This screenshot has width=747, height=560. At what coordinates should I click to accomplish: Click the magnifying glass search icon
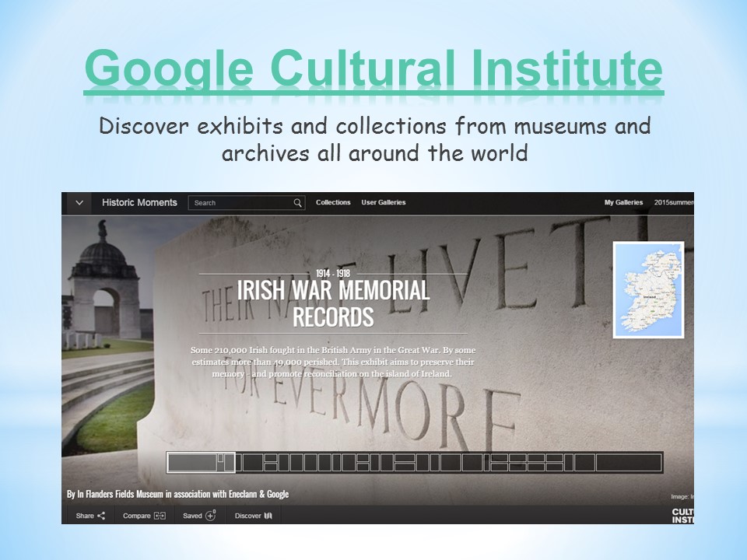[x=298, y=203]
